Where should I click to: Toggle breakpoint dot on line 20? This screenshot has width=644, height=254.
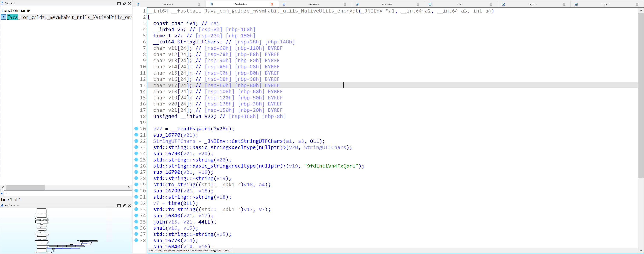click(136, 128)
